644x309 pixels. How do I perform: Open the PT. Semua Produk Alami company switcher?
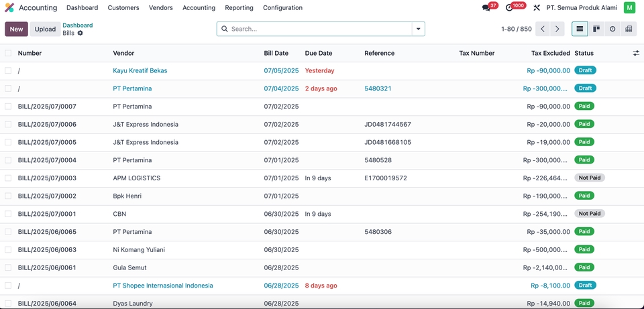coord(582,8)
